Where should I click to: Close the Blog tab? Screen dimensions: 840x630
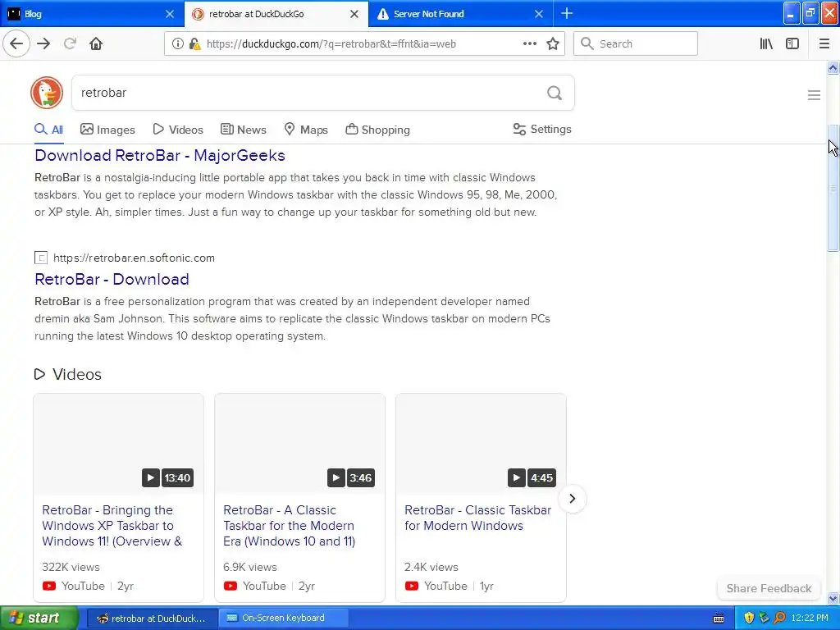tap(169, 14)
